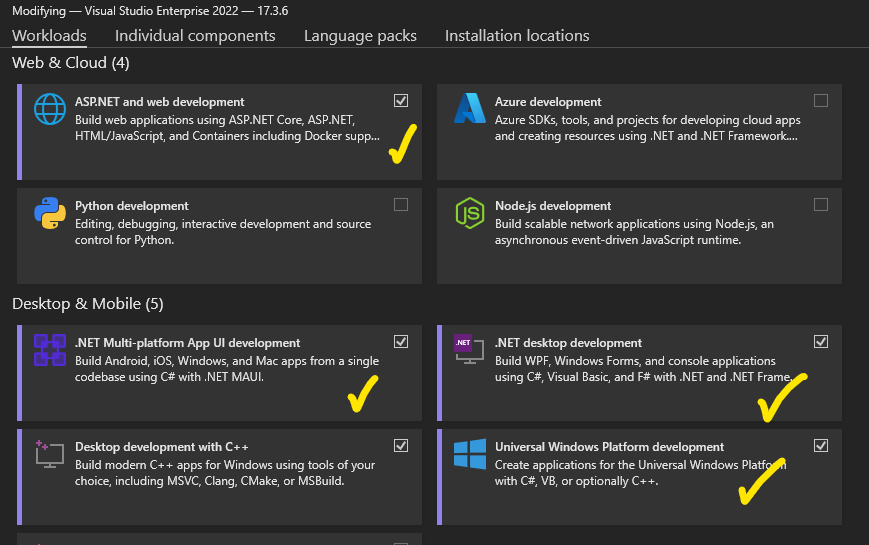Select the Node.js development title
This screenshot has width=869, height=545.
(x=553, y=206)
